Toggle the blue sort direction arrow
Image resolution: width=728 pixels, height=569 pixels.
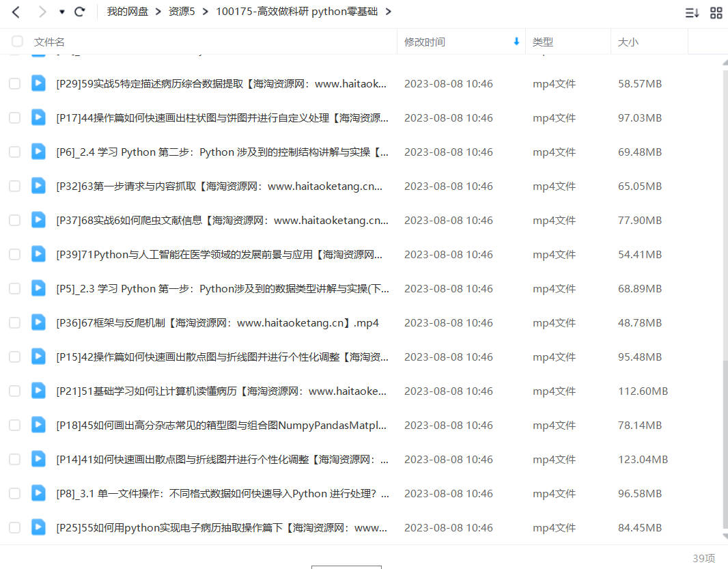[516, 42]
